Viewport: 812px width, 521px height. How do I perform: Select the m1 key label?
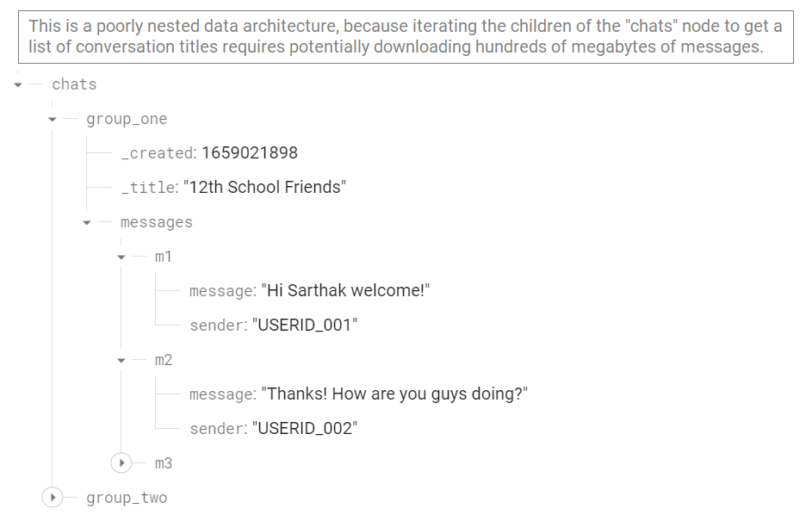tap(164, 257)
